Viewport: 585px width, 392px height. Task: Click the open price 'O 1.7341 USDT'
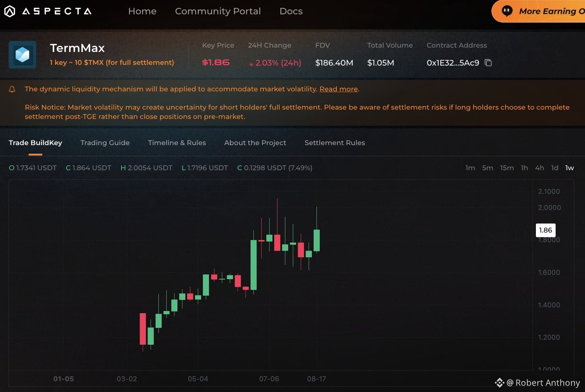(33, 168)
